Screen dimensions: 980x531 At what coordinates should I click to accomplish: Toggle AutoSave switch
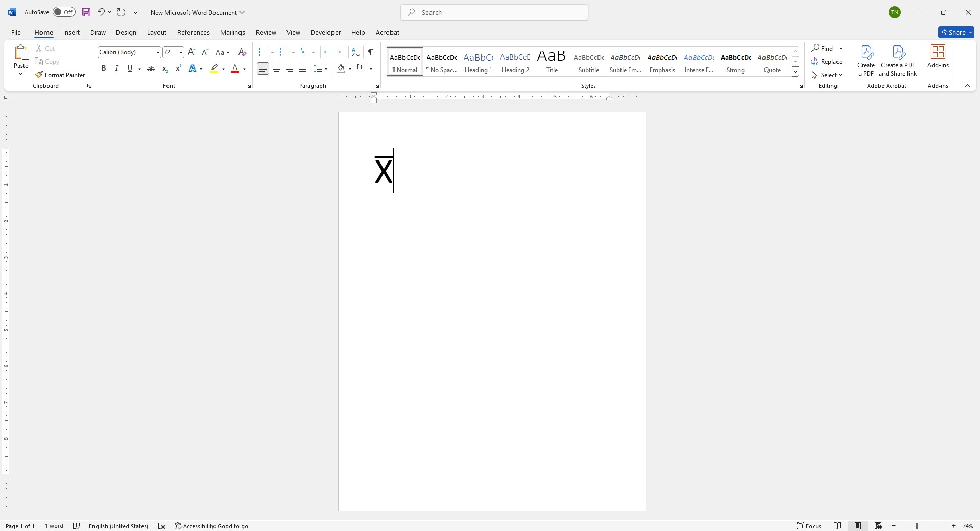click(64, 12)
